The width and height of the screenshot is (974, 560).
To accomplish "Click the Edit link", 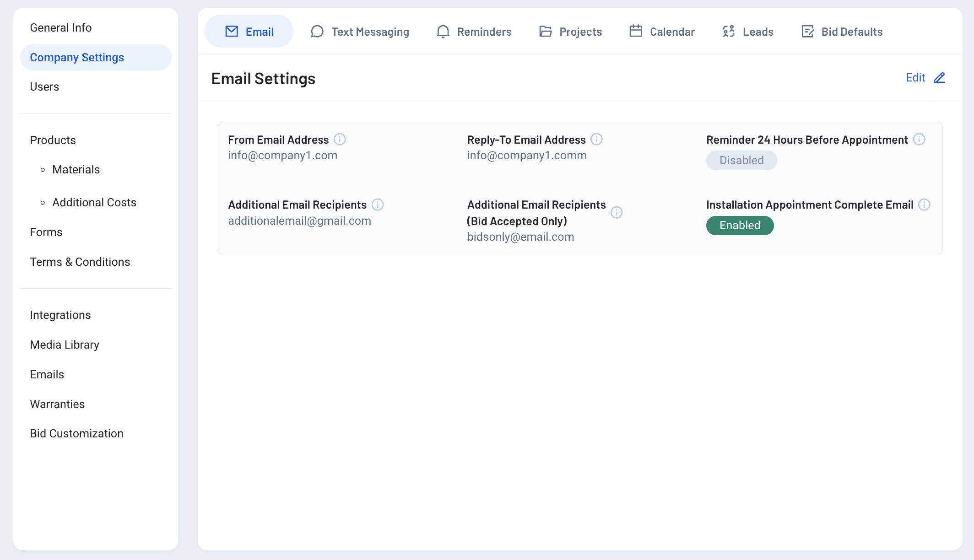I will 915,78.
